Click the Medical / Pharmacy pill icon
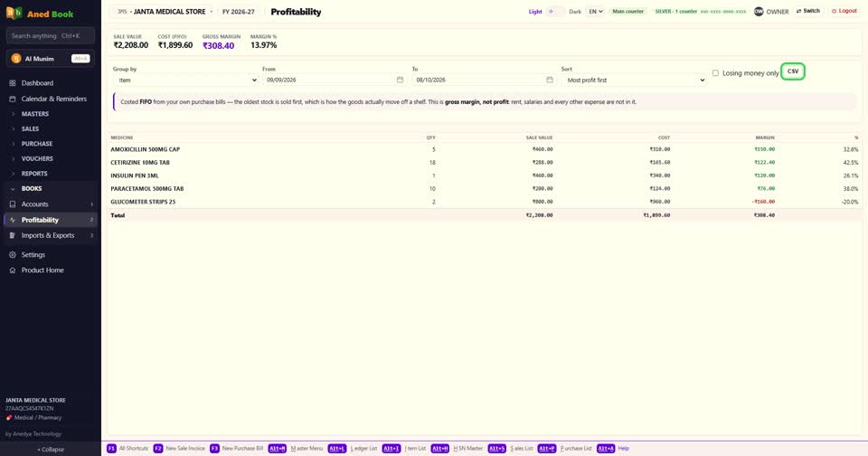Viewport: 868px width, 456px height. tap(9, 418)
